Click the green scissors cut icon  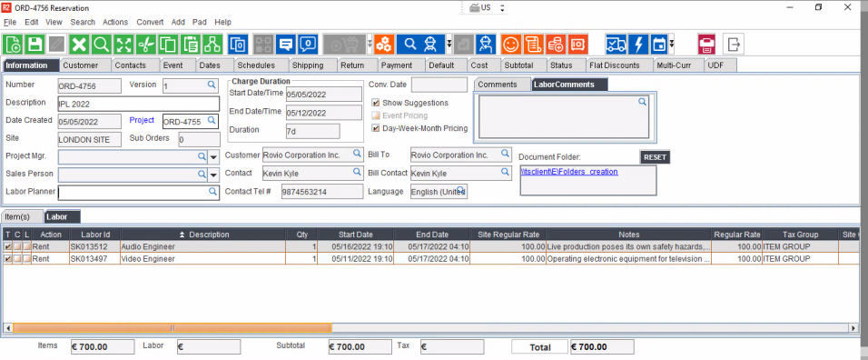[146, 45]
